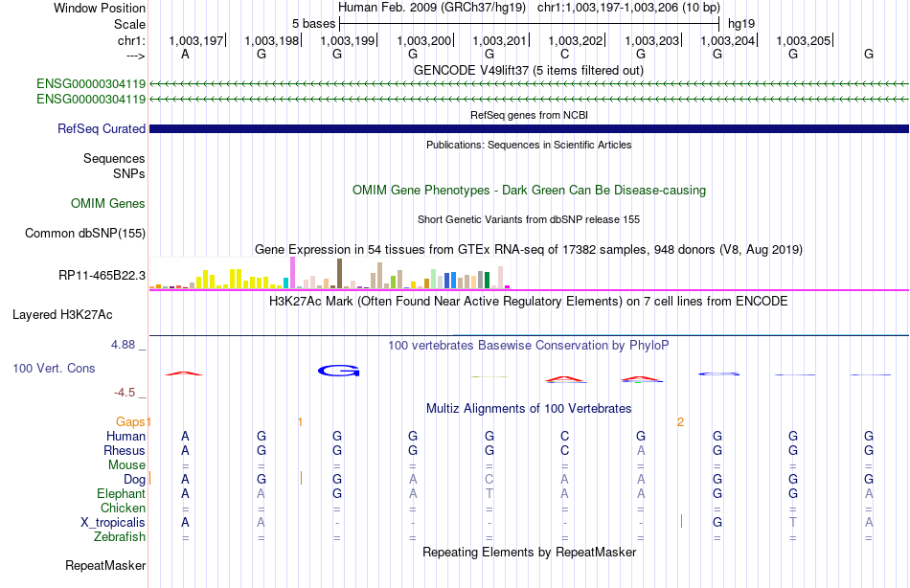The height and width of the screenshot is (588, 910).
Task: Click the 1,003,197 coordinate label
Action: [196, 40]
